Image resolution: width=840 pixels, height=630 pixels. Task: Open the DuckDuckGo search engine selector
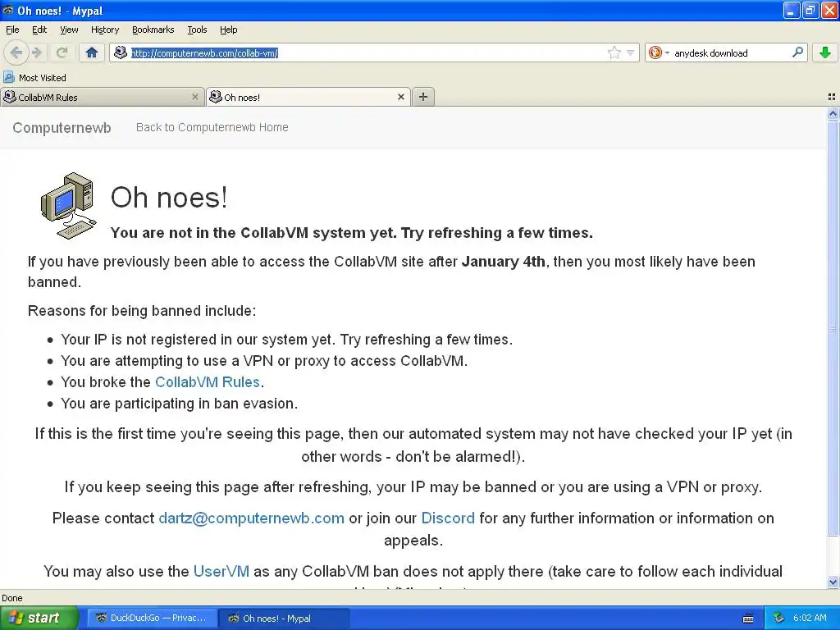(659, 52)
